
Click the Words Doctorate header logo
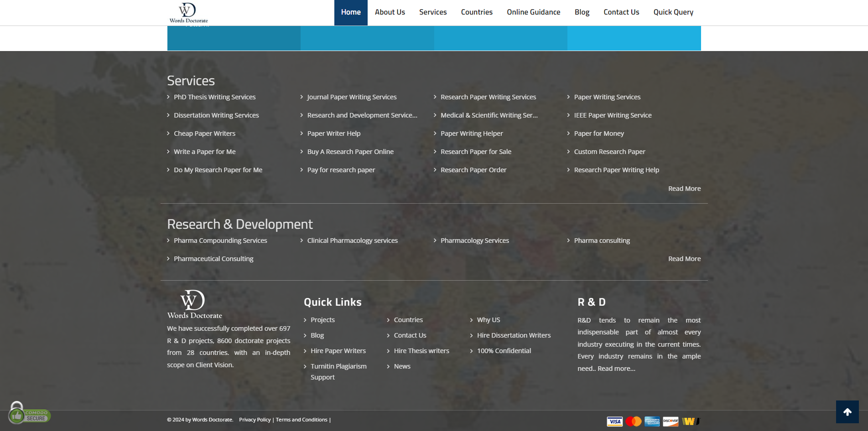point(188,12)
